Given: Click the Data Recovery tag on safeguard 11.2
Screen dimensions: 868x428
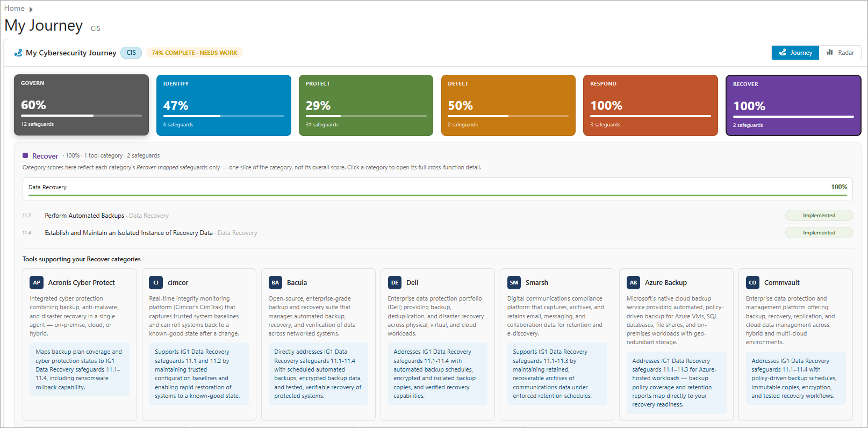Looking at the screenshot, I should point(149,216).
